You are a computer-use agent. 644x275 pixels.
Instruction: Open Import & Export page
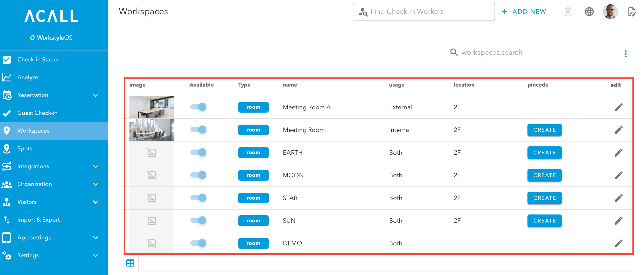(x=54, y=220)
